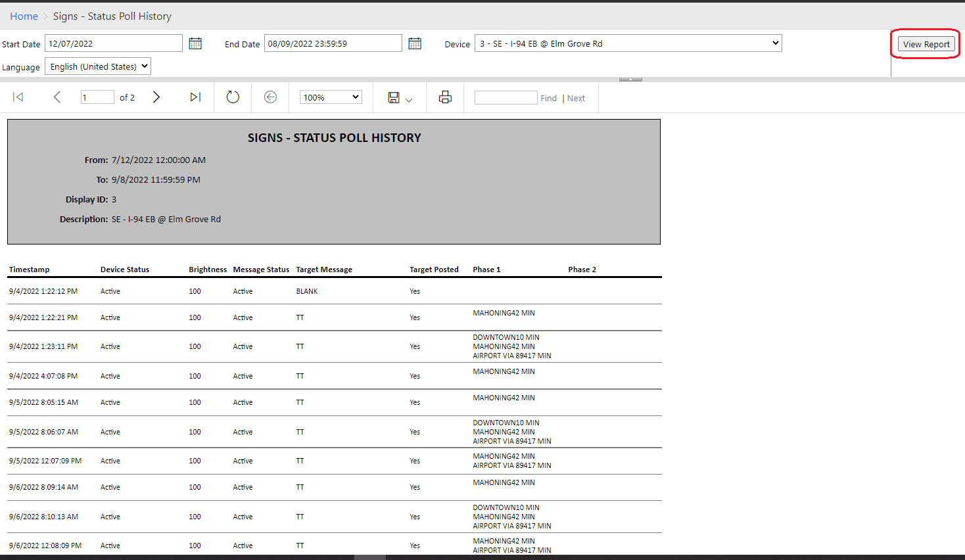Open the End Date calendar picker
Image resolution: width=965 pixels, height=560 pixels.
[x=415, y=43]
